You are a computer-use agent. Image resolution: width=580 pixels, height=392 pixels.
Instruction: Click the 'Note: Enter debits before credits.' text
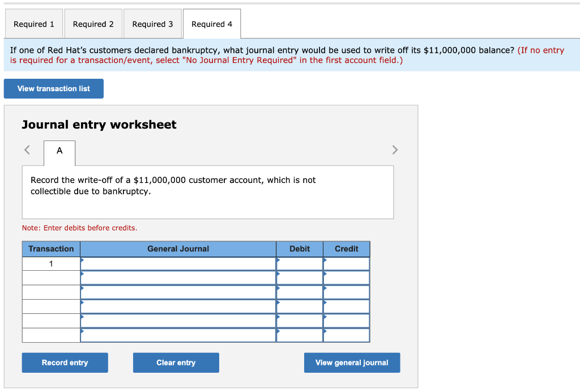(x=79, y=228)
